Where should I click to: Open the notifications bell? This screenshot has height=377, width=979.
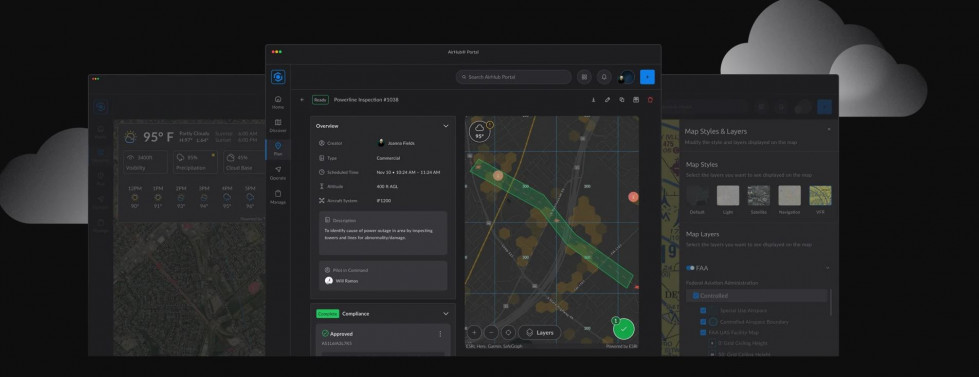click(x=604, y=77)
